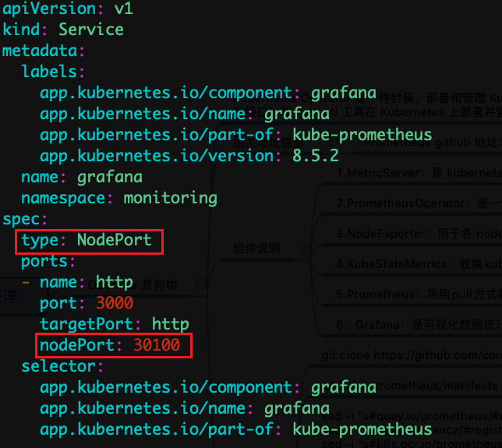Select 'app.kubernetes.io/component: grafana' in the labels section
This screenshot has width=502, height=448.
pyautogui.click(x=208, y=93)
